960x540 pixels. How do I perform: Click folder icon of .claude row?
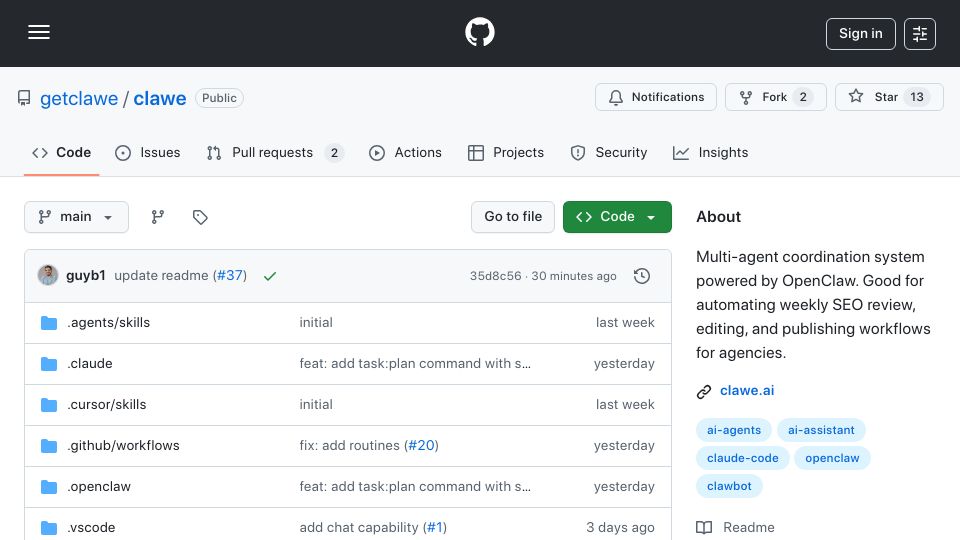pyautogui.click(x=49, y=364)
